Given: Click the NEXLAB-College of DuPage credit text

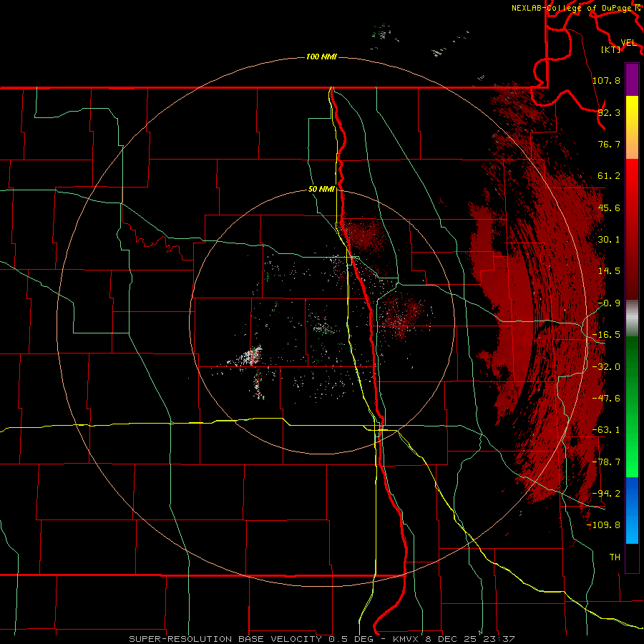Looking at the screenshot, I should (x=572, y=8).
